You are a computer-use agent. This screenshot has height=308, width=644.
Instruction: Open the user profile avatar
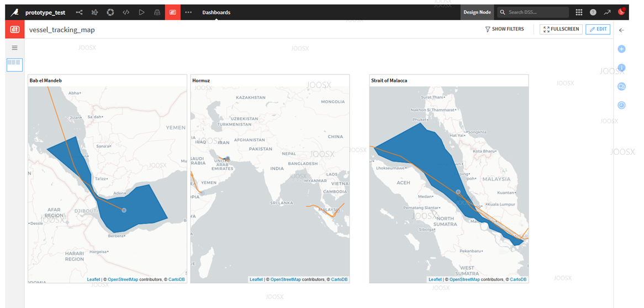pyautogui.click(x=621, y=12)
